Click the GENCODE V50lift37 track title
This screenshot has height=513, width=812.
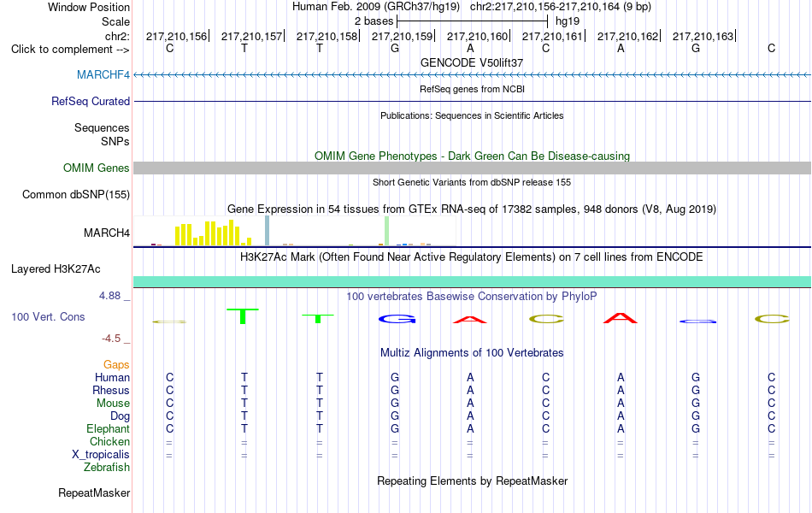coord(472,62)
